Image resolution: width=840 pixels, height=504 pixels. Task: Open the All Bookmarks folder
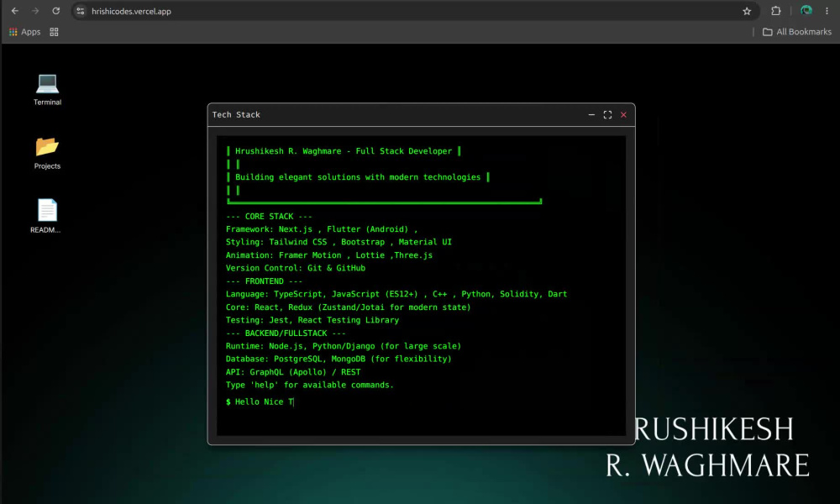pos(796,32)
